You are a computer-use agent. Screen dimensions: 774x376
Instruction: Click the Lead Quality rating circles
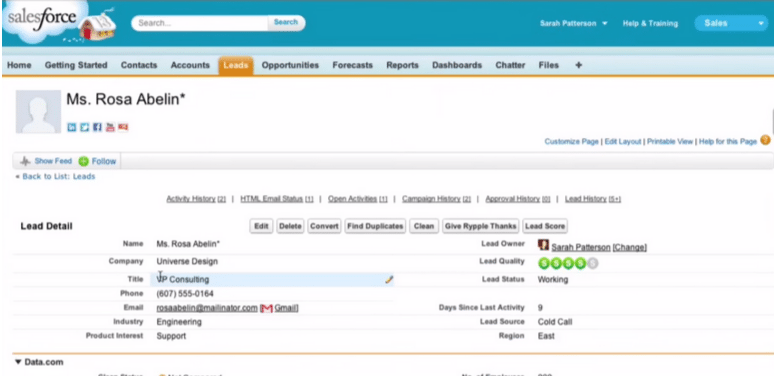(568, 263)
